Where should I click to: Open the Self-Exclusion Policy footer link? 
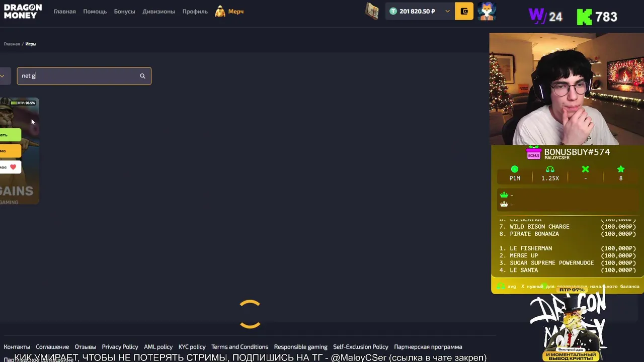pyautogui.click(x=360, y=347)
